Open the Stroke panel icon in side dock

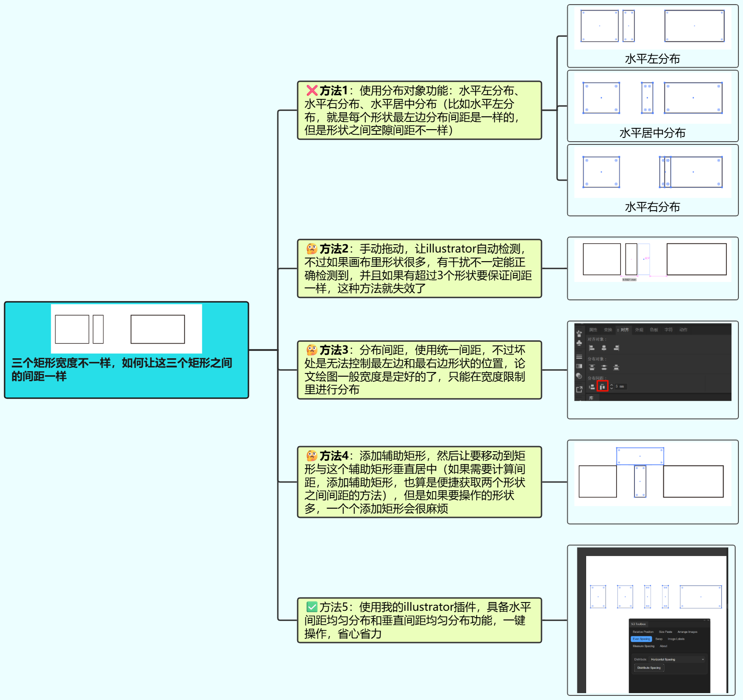coord(579,357)
